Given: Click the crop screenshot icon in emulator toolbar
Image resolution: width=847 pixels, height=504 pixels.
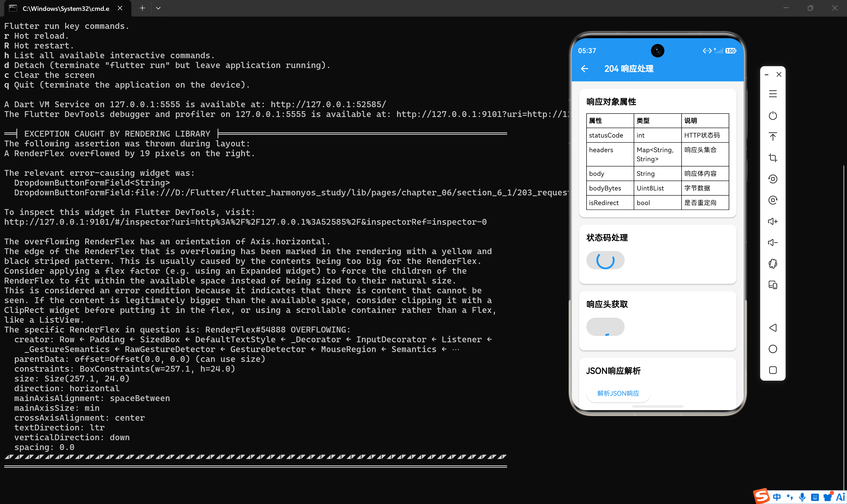Looking at the screenshot, I should point(773,158).
